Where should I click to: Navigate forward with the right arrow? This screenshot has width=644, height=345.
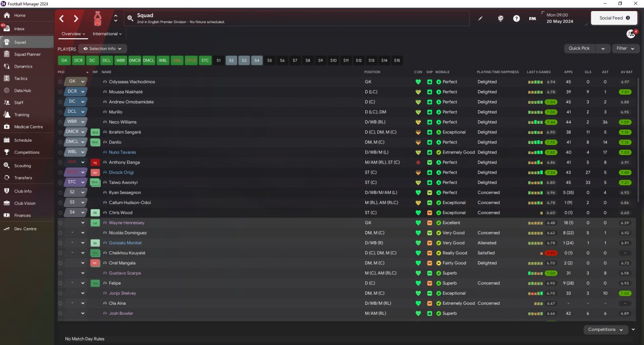tap(76, 19)
